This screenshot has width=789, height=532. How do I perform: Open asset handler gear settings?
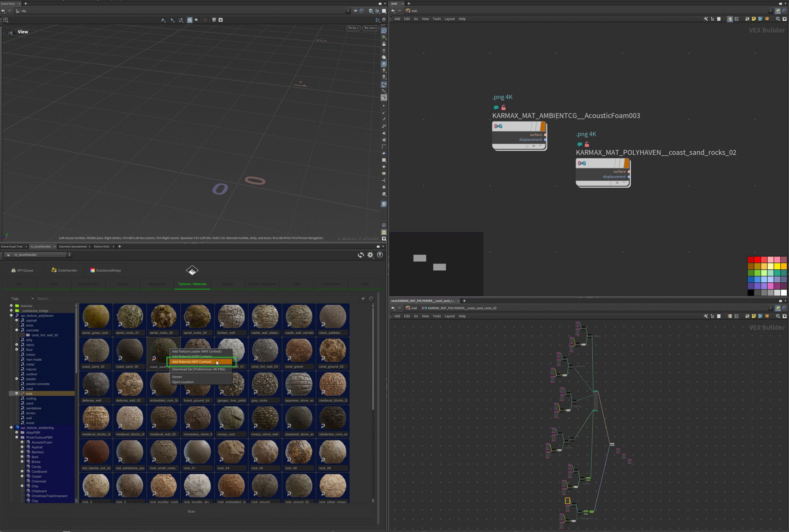(370, 255)
